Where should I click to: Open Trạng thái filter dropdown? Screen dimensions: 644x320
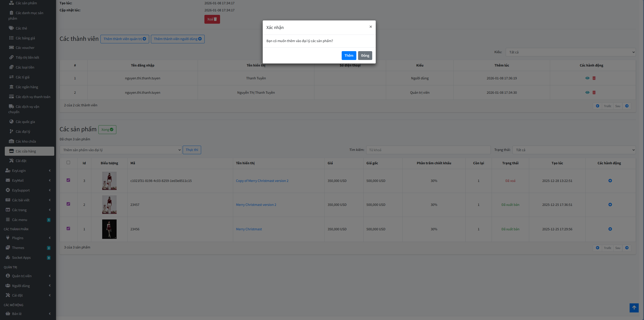pos(574,150)
